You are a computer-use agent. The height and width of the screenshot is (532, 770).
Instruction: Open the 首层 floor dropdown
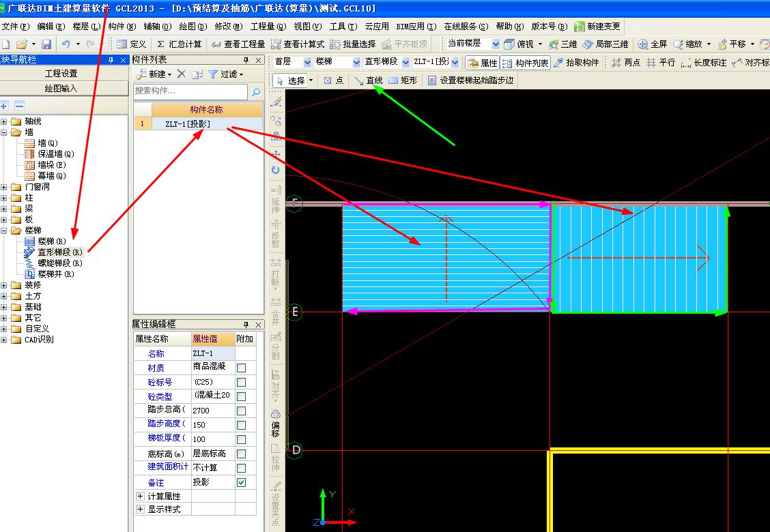(307, 62)
